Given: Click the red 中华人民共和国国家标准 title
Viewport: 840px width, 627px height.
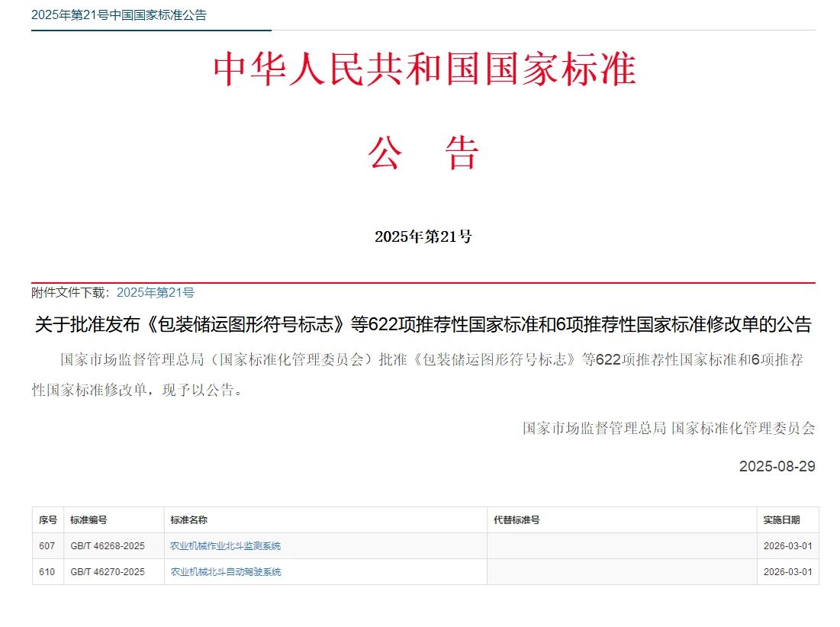Looking at the screenshot, I should [x=424, y=69].
